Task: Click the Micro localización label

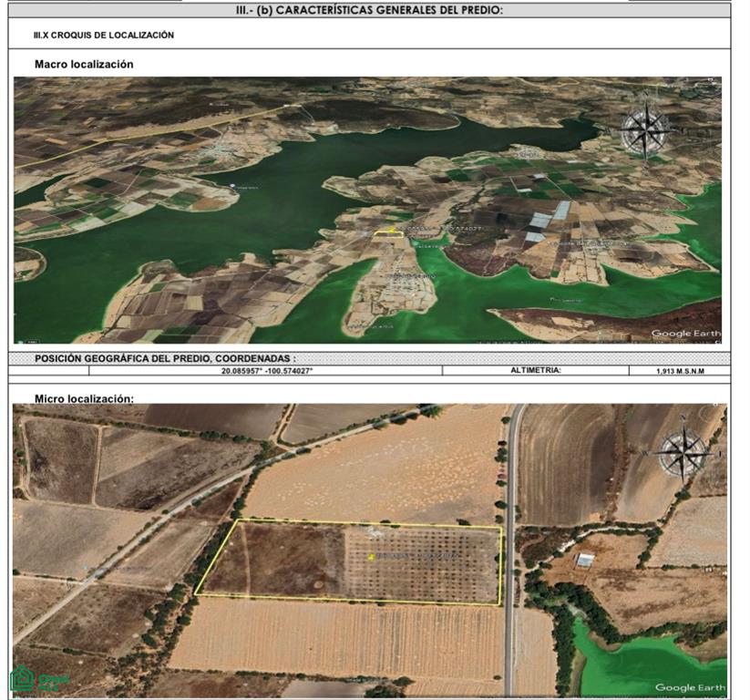Action: point(84,398)
